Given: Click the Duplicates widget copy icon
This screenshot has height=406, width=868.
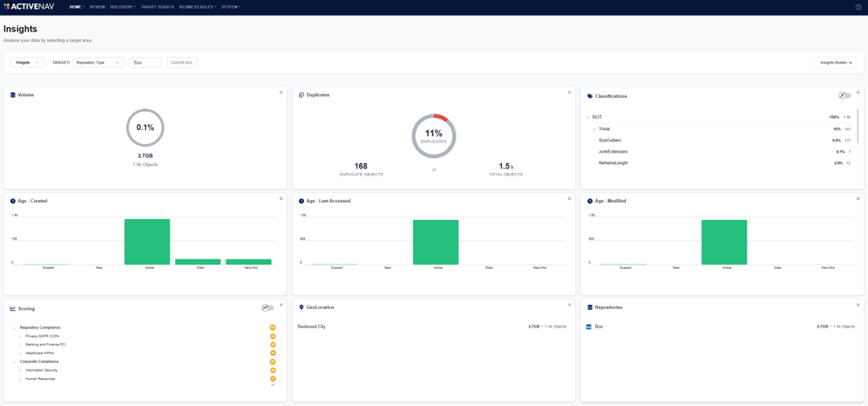Looking at the screenshot, I should point(302,95).
